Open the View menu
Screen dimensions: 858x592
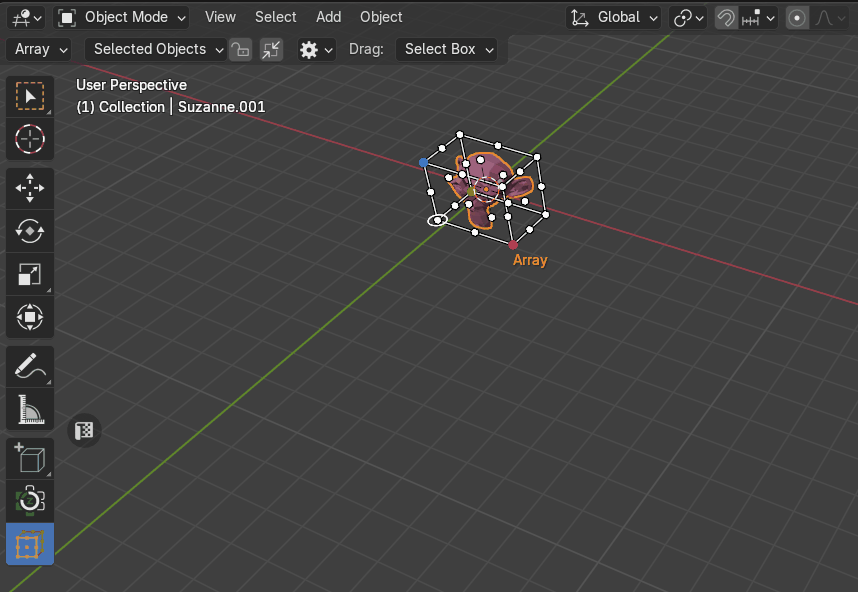(220, 18)
